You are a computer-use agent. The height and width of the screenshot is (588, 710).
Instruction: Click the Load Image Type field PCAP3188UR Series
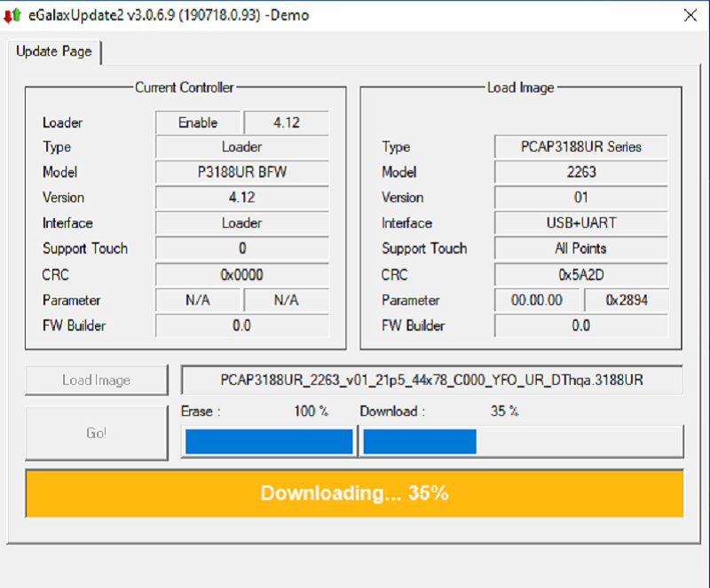580,147
